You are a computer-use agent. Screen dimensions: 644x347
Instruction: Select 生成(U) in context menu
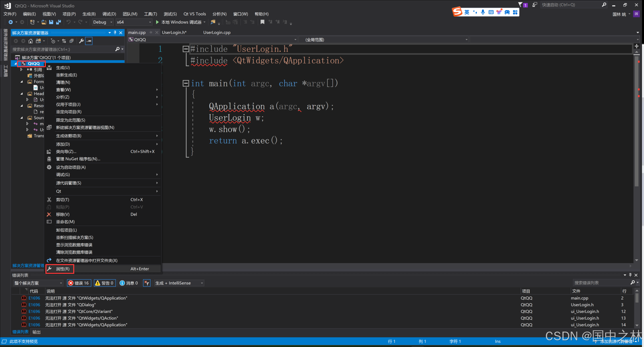tap(103, 68)
